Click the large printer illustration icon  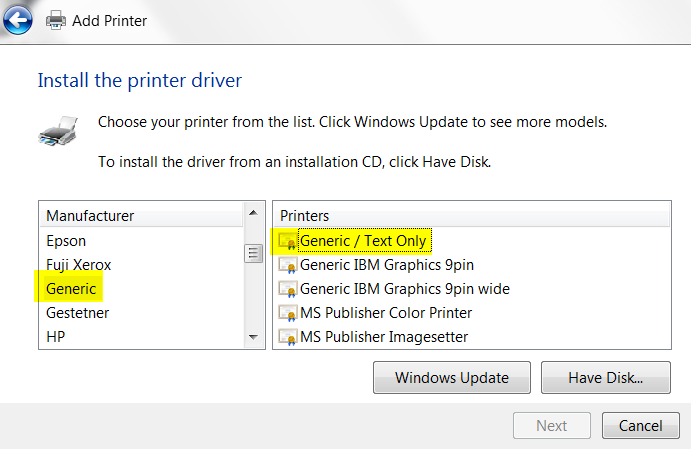pyautogui.click(x=57, y=133)
